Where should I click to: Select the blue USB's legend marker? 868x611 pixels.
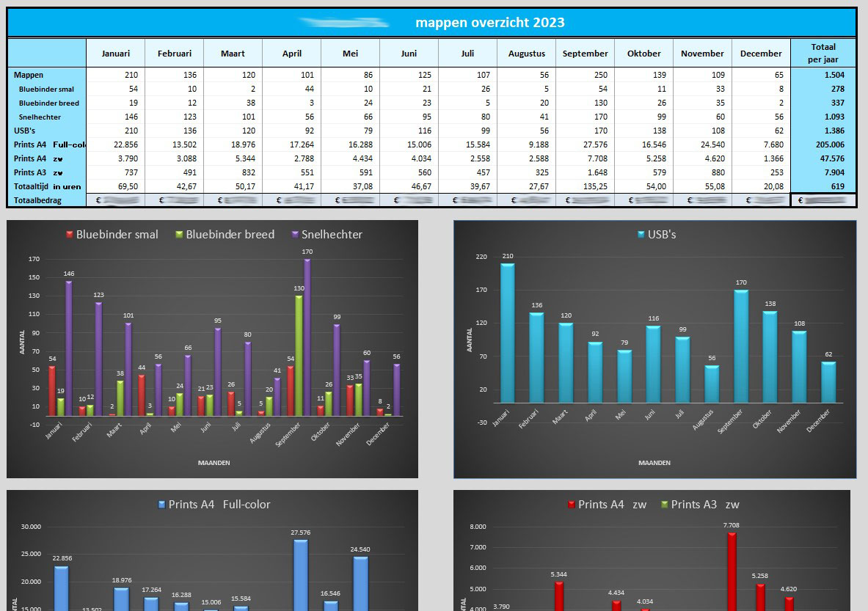click(x=641, y=235)
